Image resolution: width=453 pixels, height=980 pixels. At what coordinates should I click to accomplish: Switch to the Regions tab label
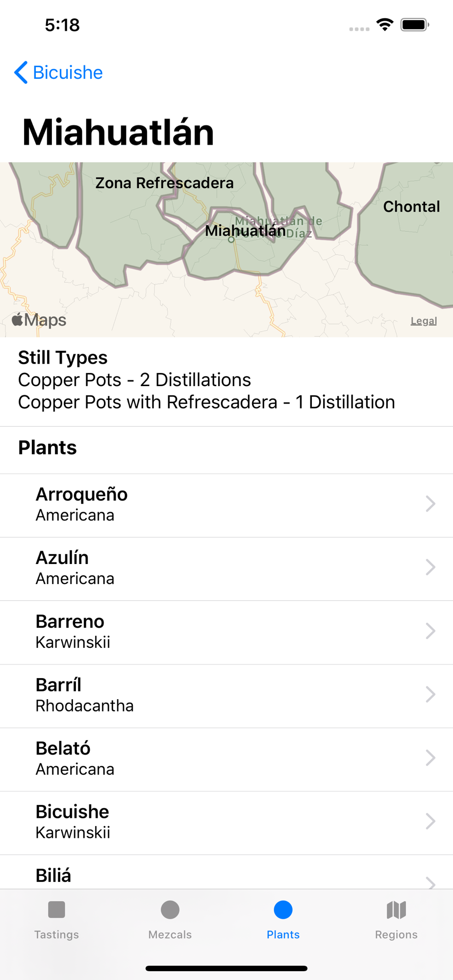click(x=396, y=934)
